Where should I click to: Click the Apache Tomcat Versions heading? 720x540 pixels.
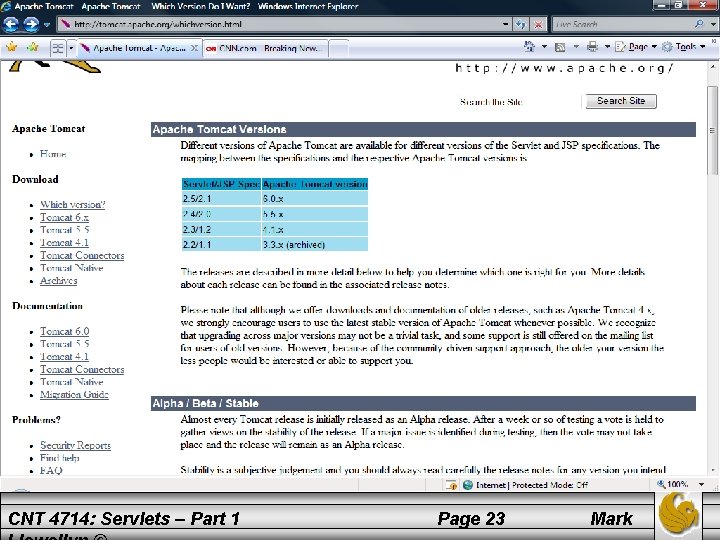tap(219, 129)
